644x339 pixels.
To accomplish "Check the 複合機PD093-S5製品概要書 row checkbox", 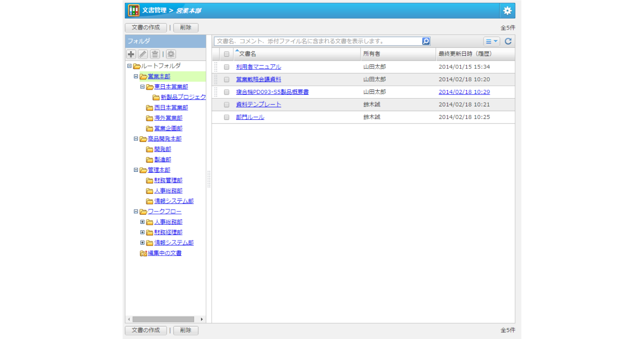I will (x=226, y=92).
